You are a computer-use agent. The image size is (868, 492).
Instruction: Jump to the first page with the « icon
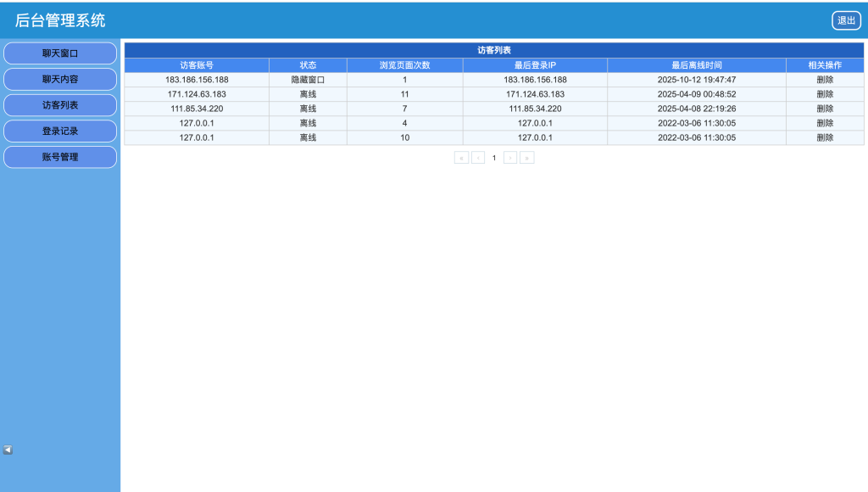pos(461,158)
